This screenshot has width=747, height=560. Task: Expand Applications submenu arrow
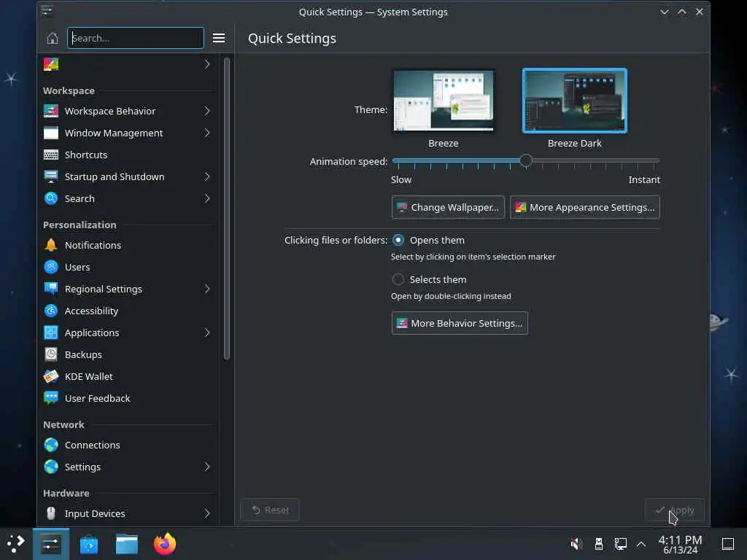point(207,332)
